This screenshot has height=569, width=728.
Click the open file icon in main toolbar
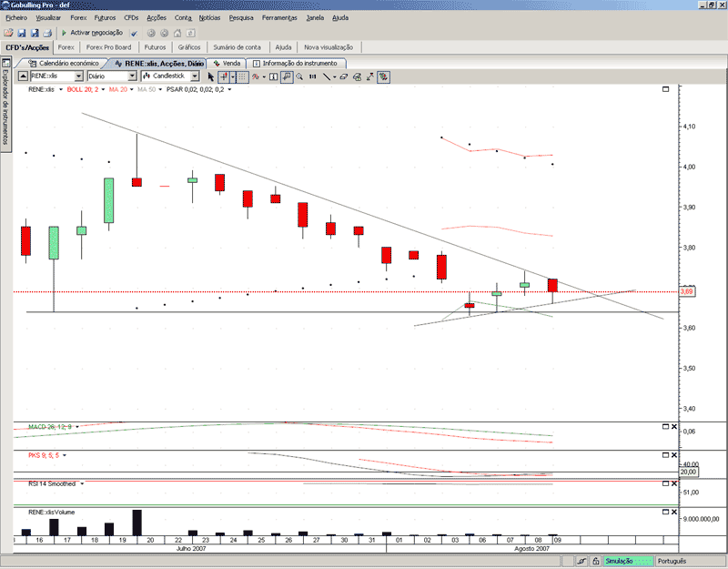(x=8, y=33)
